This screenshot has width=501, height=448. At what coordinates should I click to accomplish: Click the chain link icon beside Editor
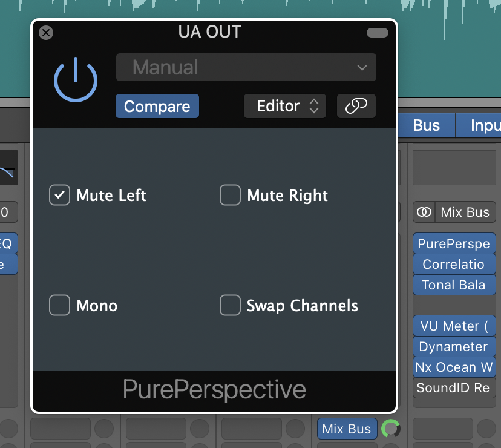356,105
